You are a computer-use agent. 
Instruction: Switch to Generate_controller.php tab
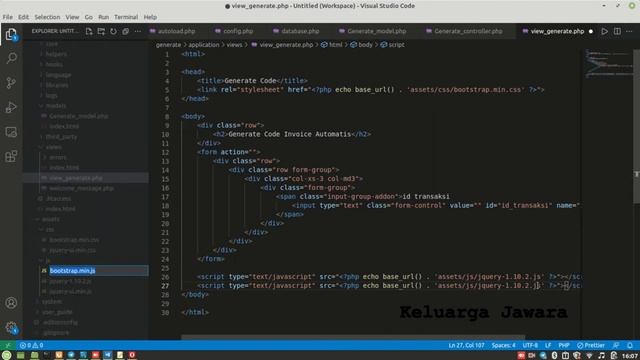[x=468, y=31]
